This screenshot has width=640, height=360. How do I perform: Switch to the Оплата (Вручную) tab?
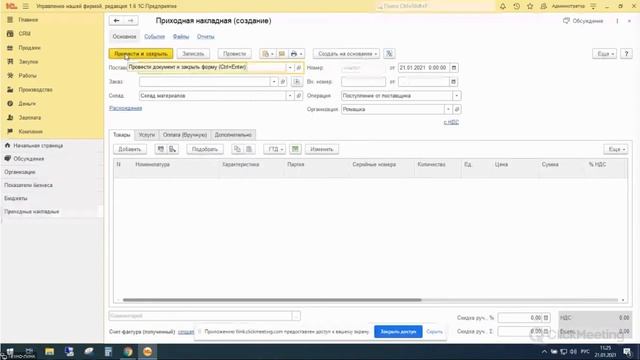coord(185,135)
